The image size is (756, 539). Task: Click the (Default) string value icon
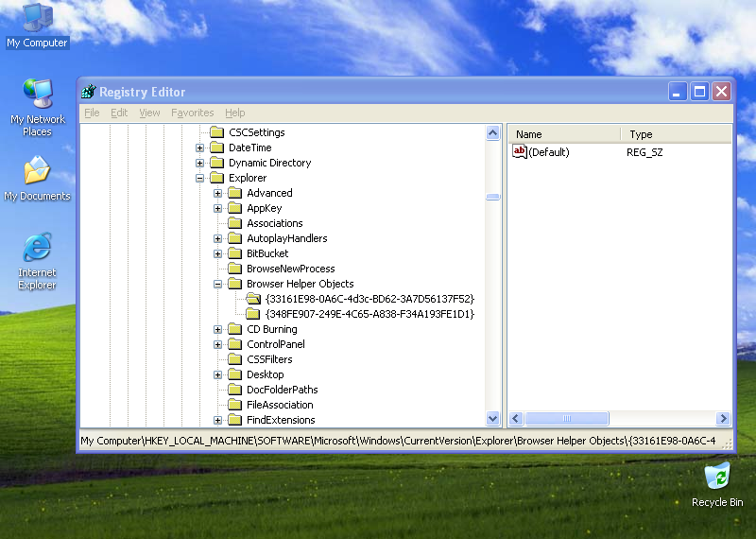point(519,151)
